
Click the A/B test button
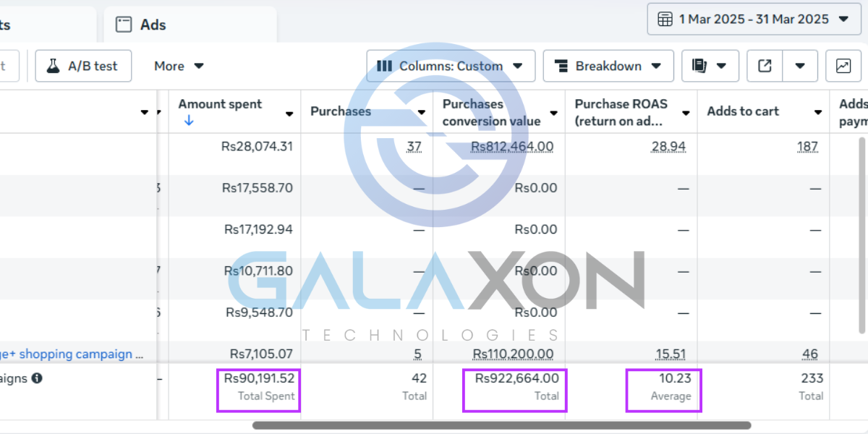click(83, 66)
